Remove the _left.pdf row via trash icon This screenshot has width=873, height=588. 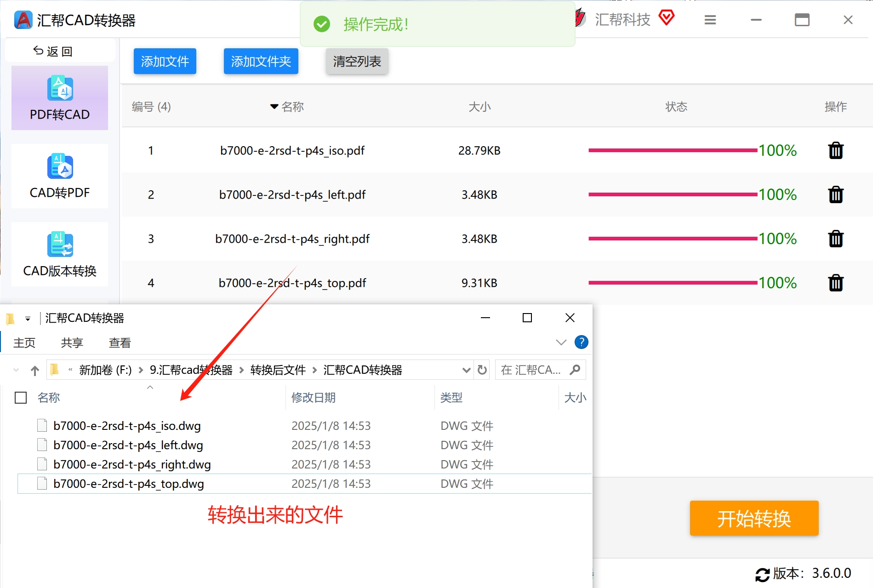tap(836, 194)
